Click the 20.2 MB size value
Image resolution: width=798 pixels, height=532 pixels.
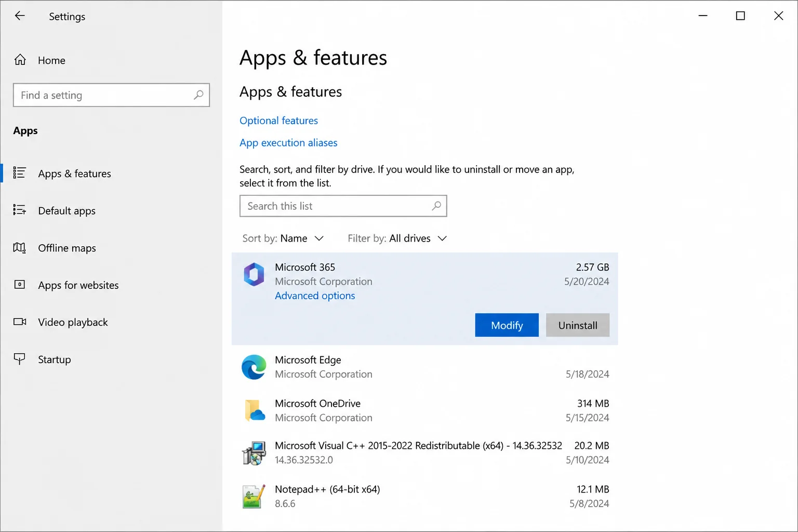pyautogui.click(x=591, y=446)
